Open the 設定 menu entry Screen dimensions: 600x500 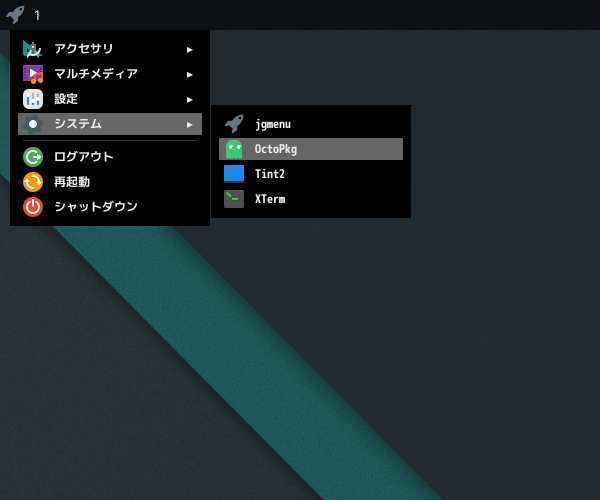110,99
